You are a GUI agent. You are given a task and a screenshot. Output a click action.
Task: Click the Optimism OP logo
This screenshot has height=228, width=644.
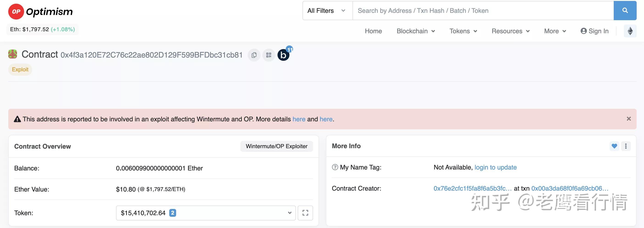pyautogui.click(x=41, y=11)
